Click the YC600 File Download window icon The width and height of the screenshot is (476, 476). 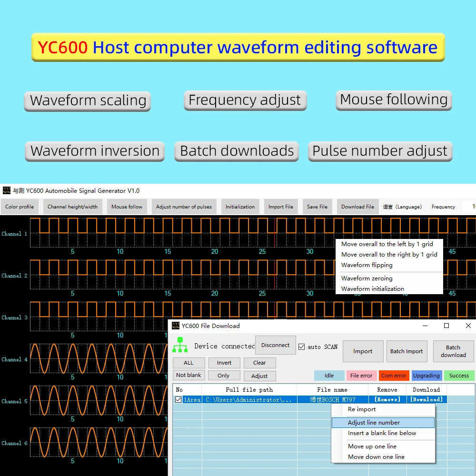tap(176, 326)
